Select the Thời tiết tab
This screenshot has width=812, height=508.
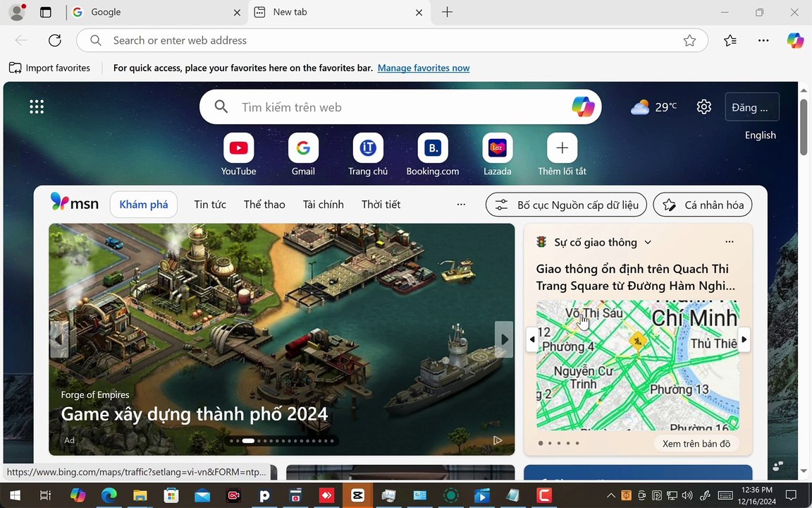click(381, 205)
